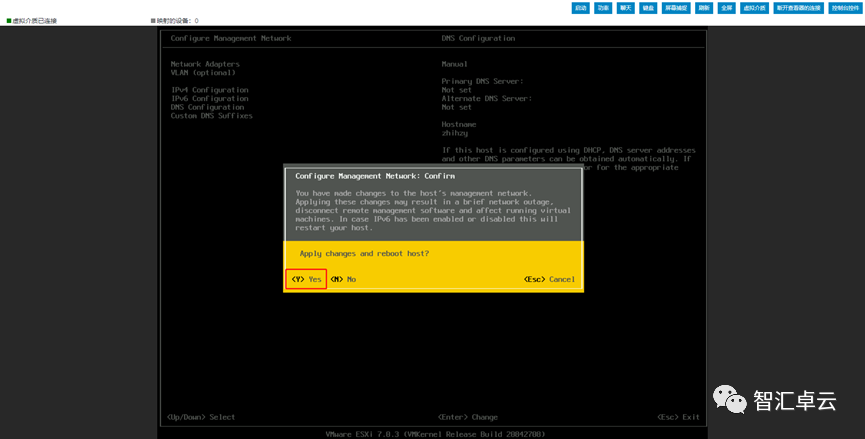The height and width of the screenshot is (439, 865).
Task: Click the 屏幕捕捉 screen capture button
Action: click(x=676, y=8)
